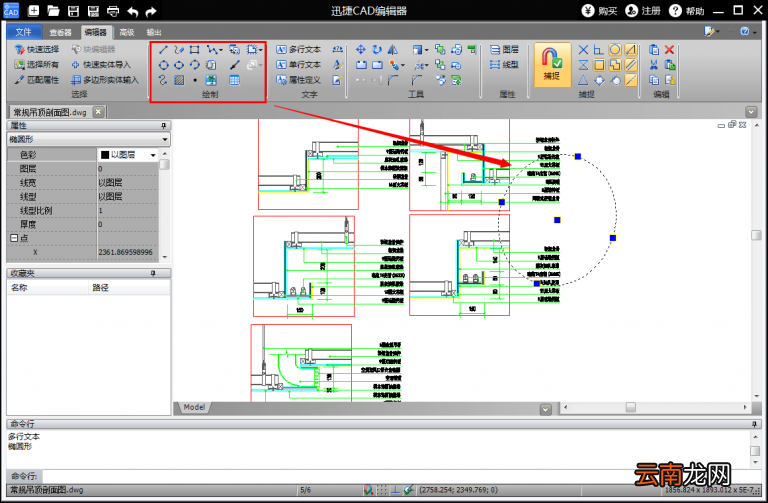Click the 购买 purchase button
Screen dimensions: 768x503
[600, 11]
